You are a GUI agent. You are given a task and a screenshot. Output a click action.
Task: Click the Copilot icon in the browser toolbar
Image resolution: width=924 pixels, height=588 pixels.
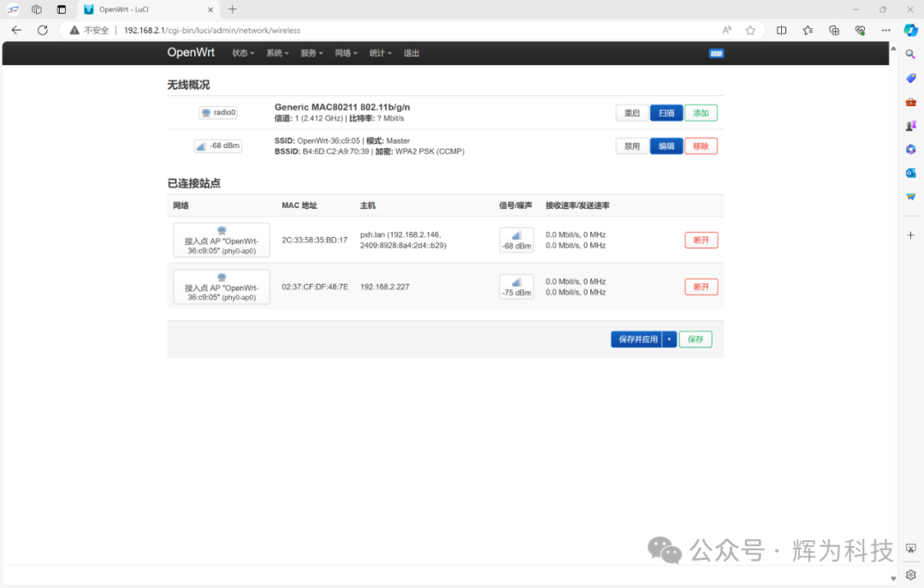pos(910,29)
